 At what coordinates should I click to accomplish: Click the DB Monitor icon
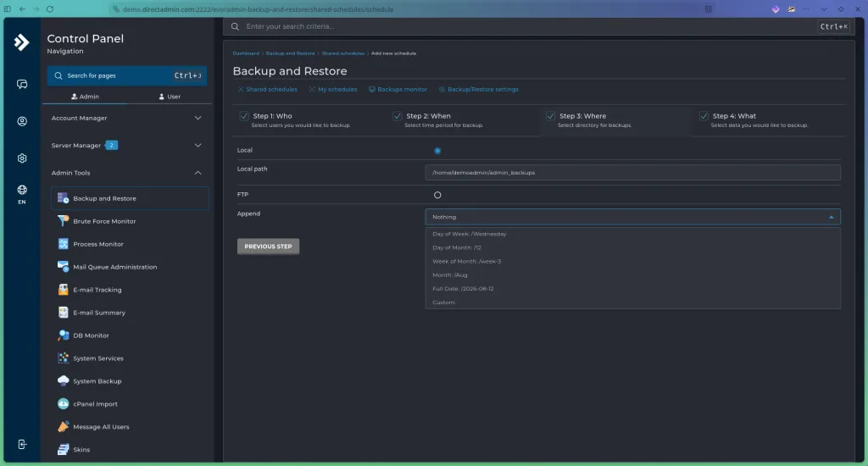[63, 336]
